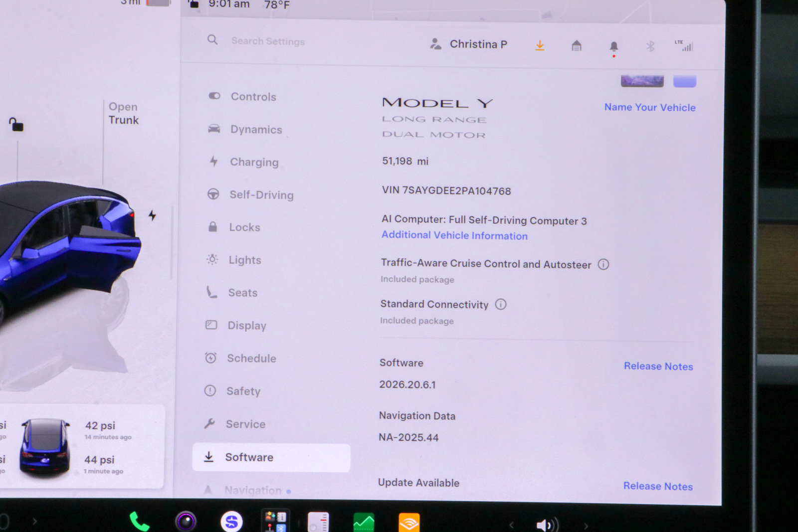Open the dashcam camera app icon
Screen dimensions: 798x532
point(186,522)
